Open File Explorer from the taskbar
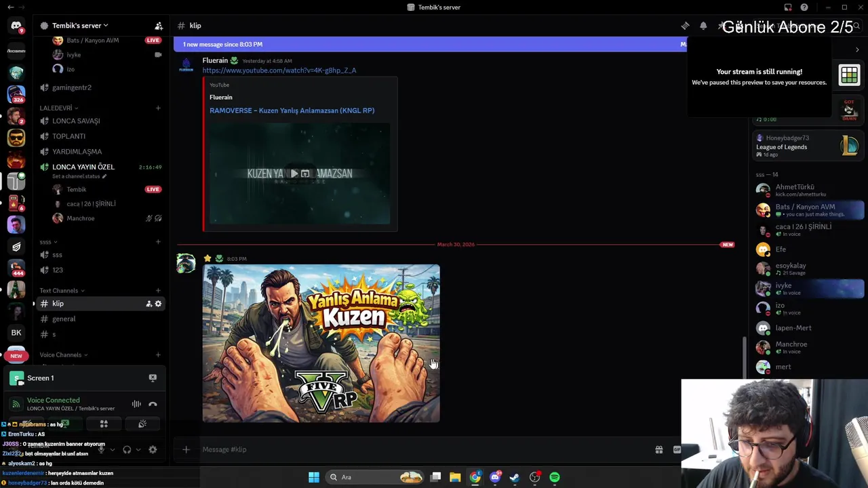 (x=455, y=477)
